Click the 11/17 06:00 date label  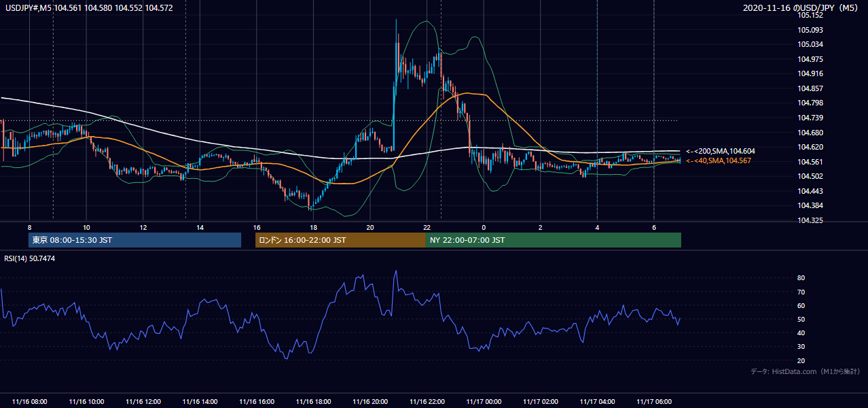[654, 402]
